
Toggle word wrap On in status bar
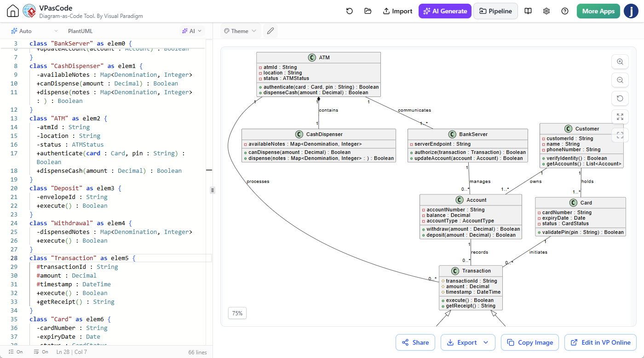(x=41, y=352)
